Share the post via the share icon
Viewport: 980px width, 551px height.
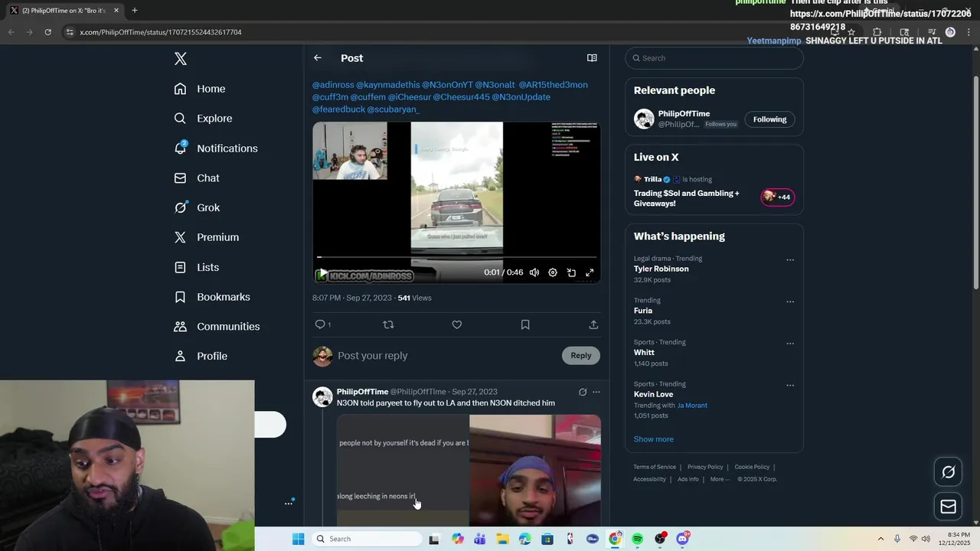click(x=593, y=324)
